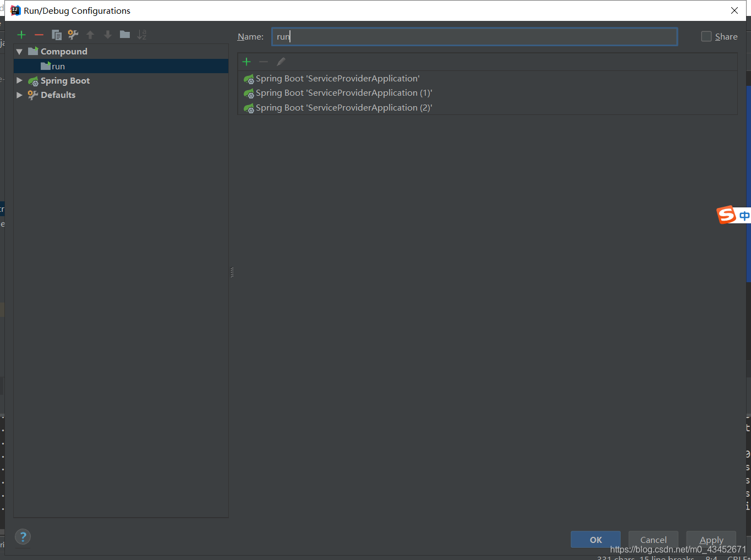Expand the Defaults tree node

pyautogui.click(x=19, y=95)
